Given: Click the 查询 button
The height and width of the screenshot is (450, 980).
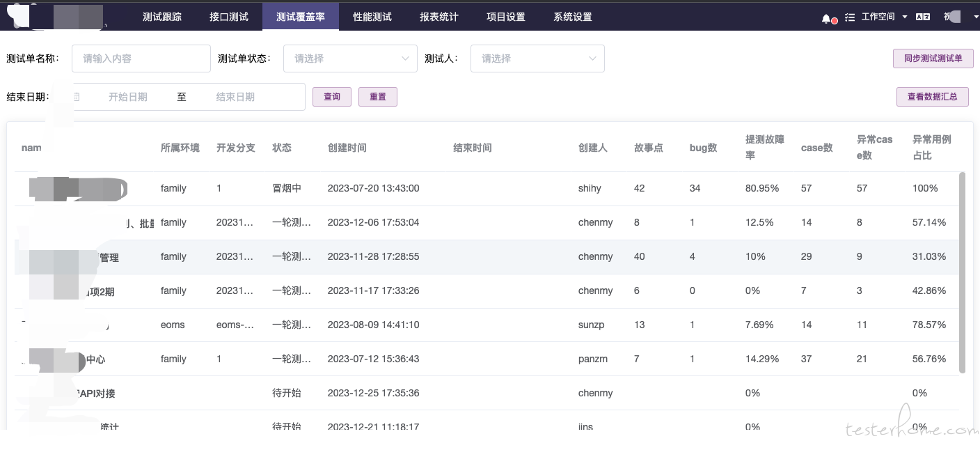Looking at the screenshot, I should click(332, 97).
